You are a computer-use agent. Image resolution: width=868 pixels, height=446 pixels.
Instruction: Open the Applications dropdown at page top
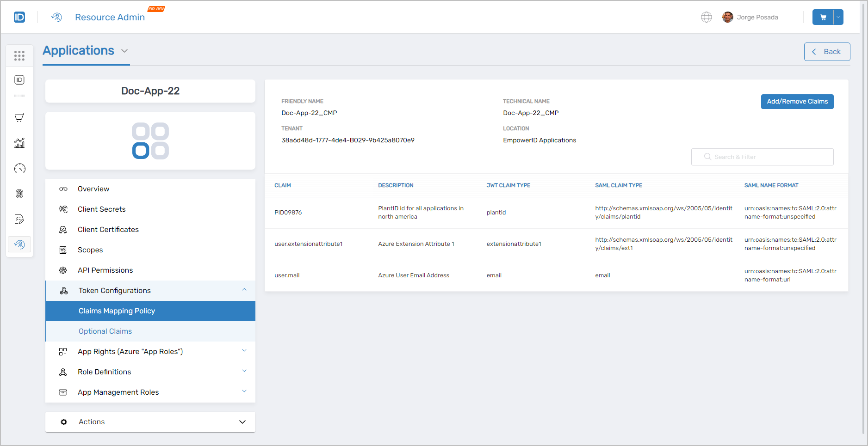tap(124, 51)
